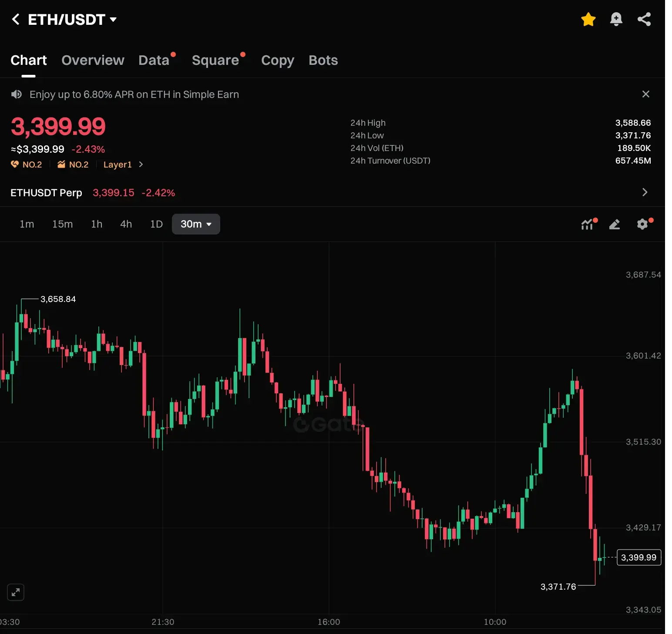Switch to the Overview tab

(93, 60)
